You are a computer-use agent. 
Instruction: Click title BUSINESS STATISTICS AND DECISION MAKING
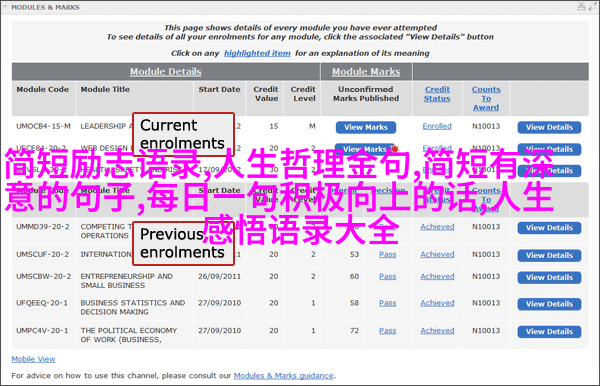click(133, 308)
